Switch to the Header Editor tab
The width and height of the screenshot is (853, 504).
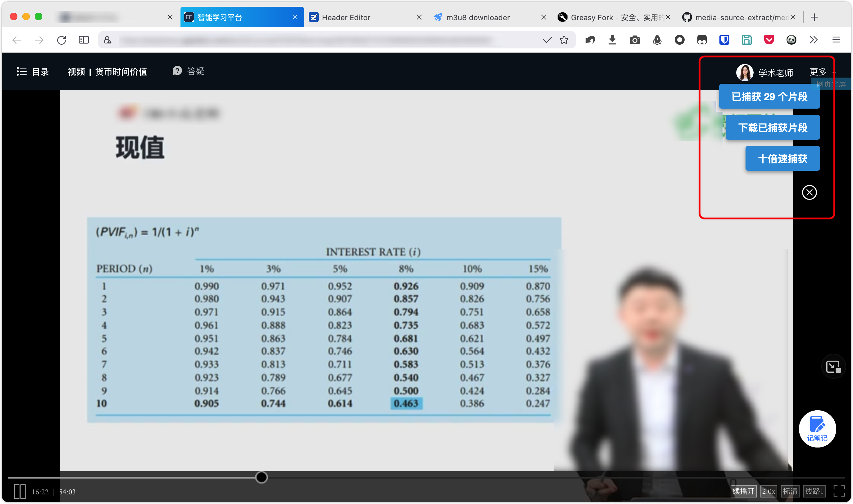[346, 17]
